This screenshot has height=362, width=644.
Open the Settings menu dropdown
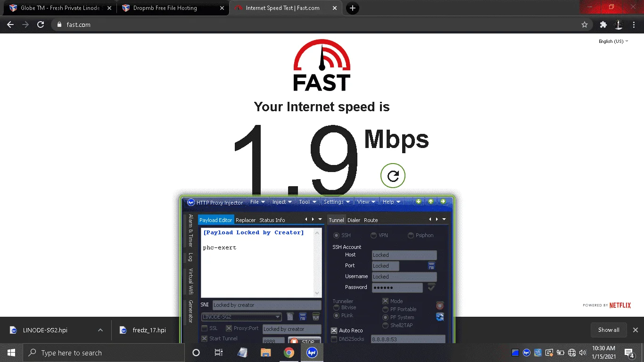point(337,202)
